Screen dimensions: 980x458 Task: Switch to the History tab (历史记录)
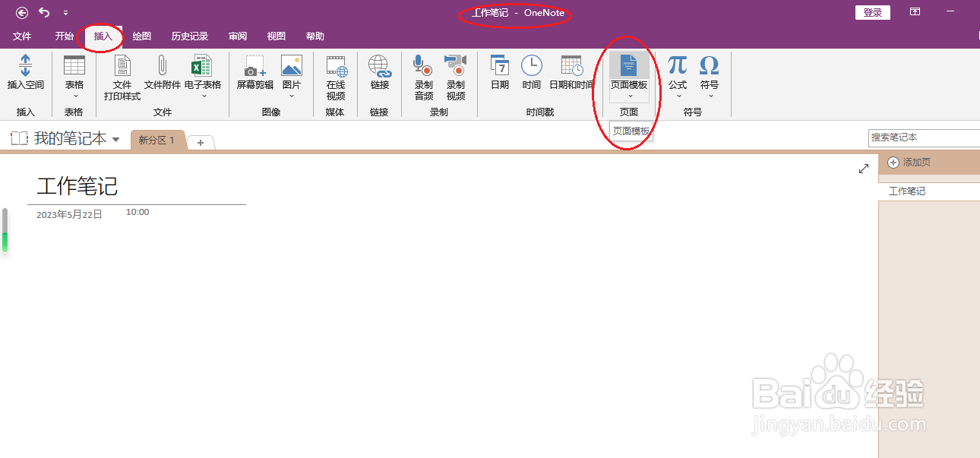(190, 36)
